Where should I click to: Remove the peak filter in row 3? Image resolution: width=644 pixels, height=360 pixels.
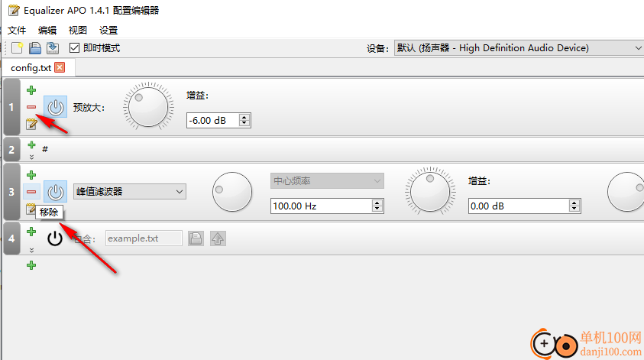pos(31,192)
